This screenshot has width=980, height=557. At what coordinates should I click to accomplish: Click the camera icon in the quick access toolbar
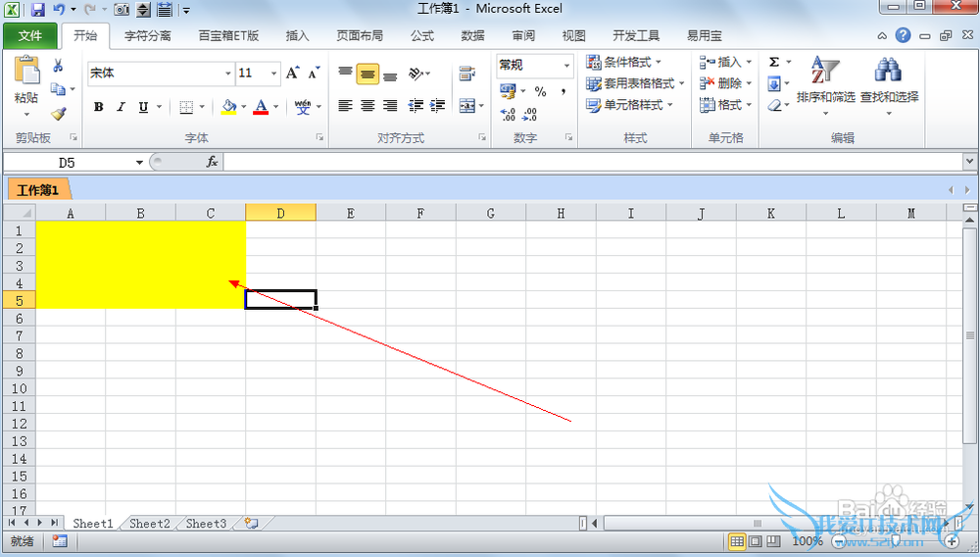tap(122, 10)
